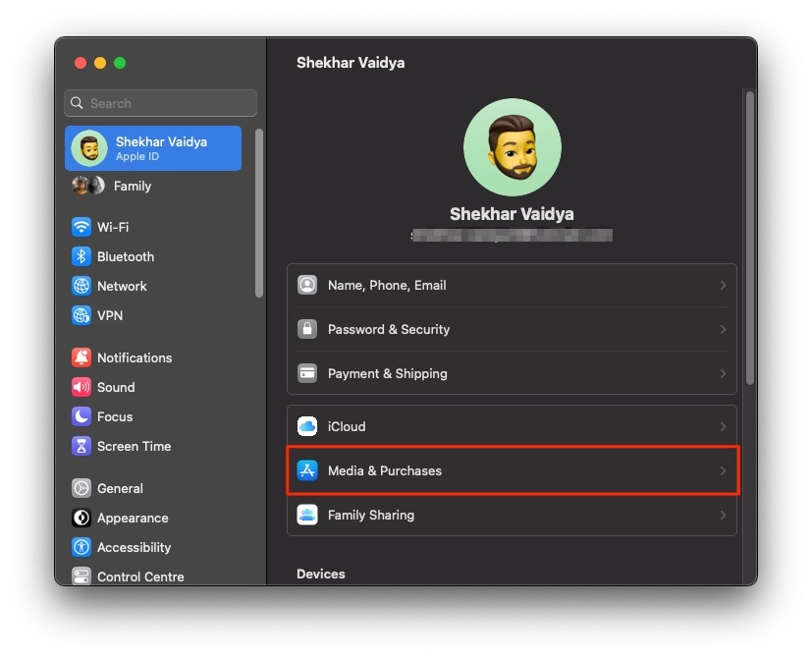Open the iCloud settings row
812x658 pixels.
point(512,426)
